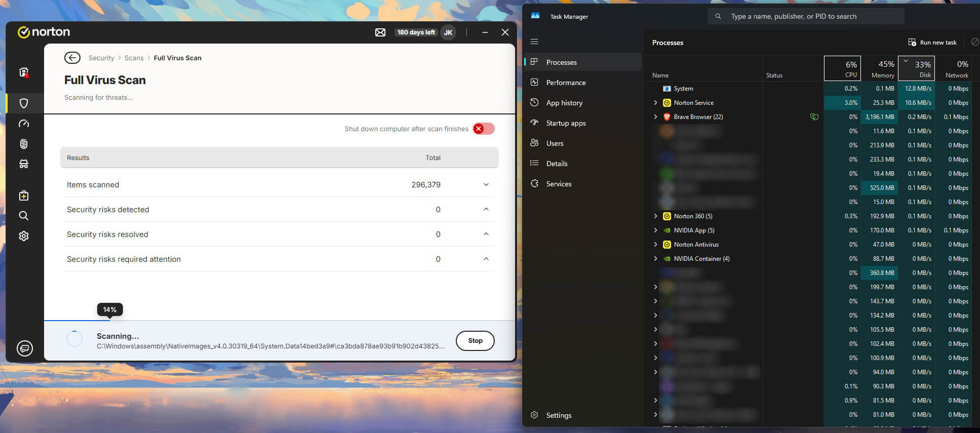Collapse Security risks required attention row
The width and height of the screenshot is (980, 433).
(486, 259)
